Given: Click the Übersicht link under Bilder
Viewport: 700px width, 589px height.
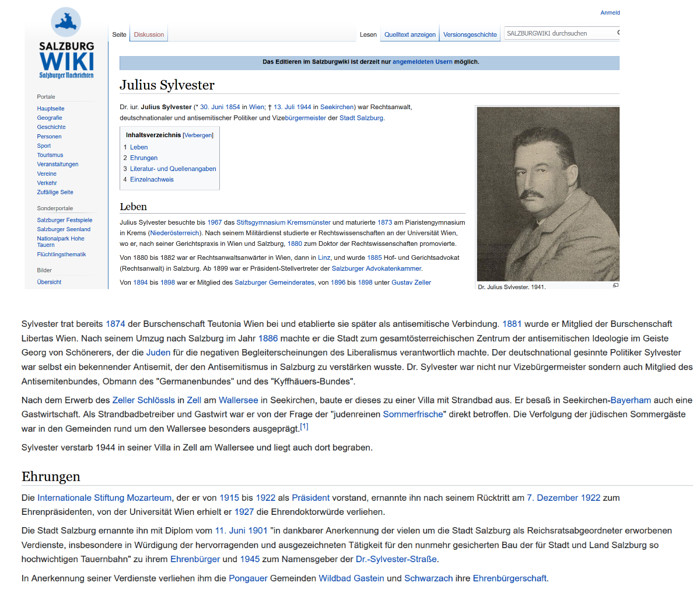Looking at the screenshot, I should tap(49, 282).
